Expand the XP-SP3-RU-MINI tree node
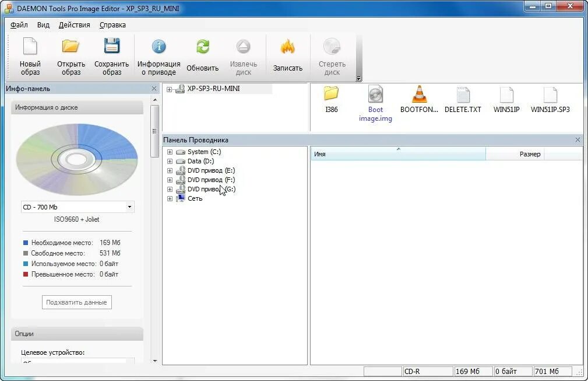This screenshot has height=381, width=588. pos(169,89)
